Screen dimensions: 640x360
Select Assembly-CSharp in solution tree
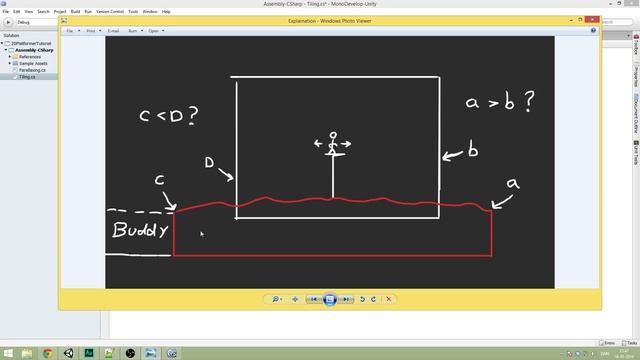(x=34, y=50)
